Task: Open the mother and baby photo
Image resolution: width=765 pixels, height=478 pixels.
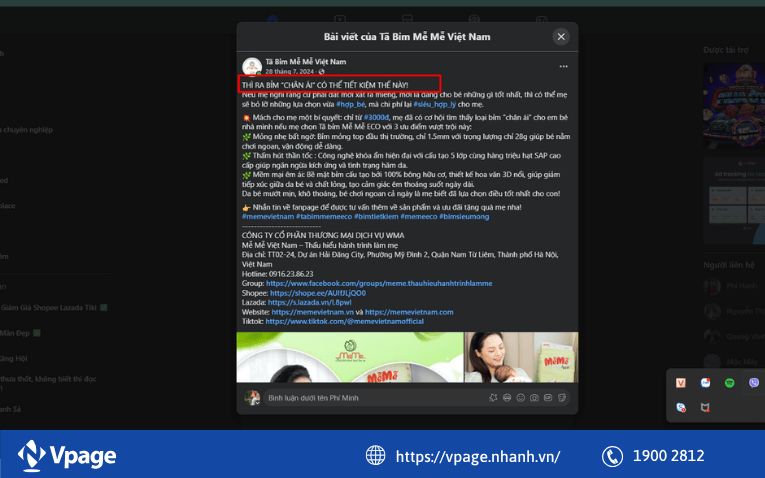Action: pyautogui.click(x=522, y=357)
